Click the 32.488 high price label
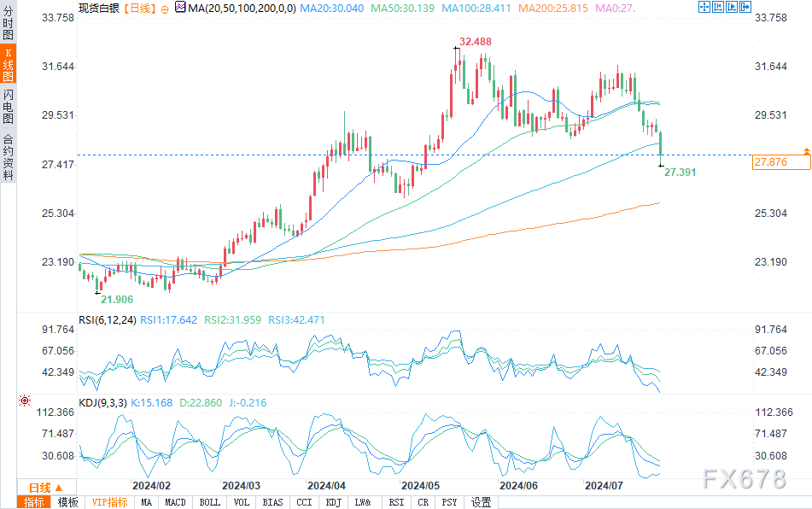 [x=476, y=42]
